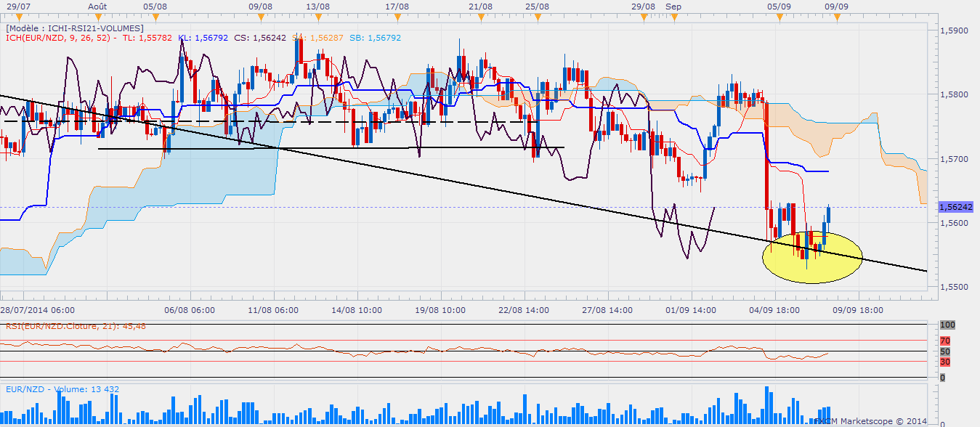Click the 09/09 18:00 time label
This screenshot has width=980, height=427.
coord(858,309)
